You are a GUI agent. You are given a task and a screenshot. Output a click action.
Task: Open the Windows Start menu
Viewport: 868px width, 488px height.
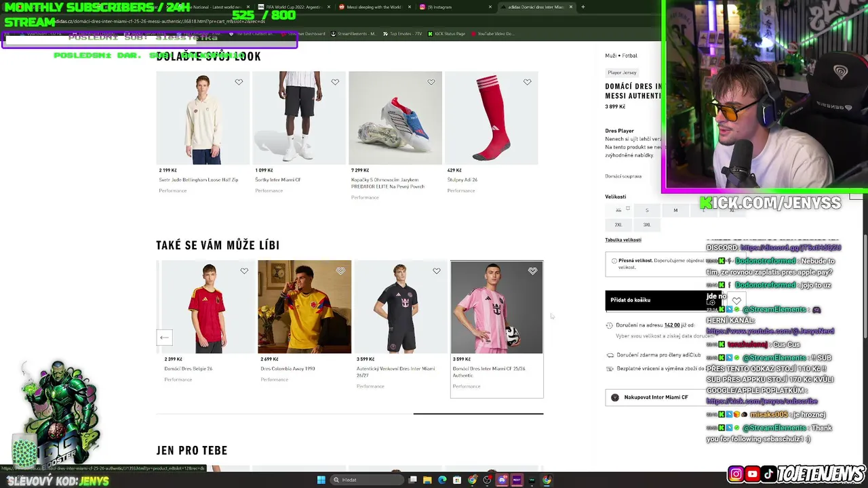click(321, 480)
